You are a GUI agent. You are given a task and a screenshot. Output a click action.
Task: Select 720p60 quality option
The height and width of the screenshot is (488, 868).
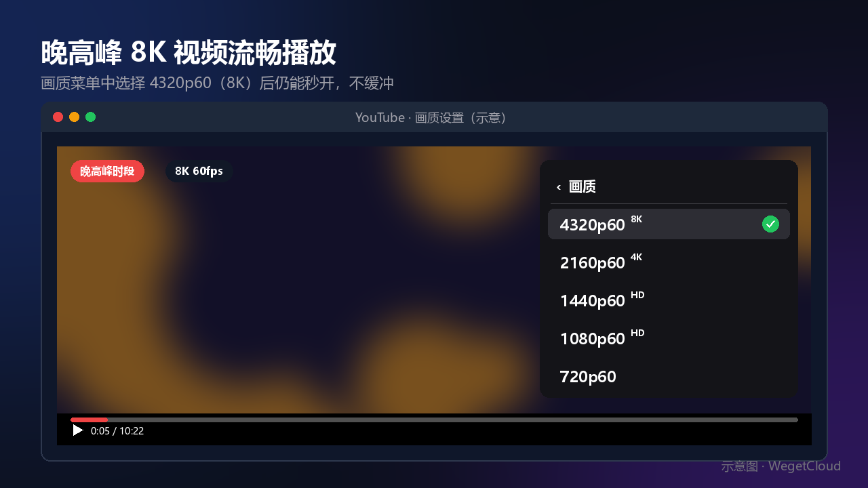(x=669, y=376)
